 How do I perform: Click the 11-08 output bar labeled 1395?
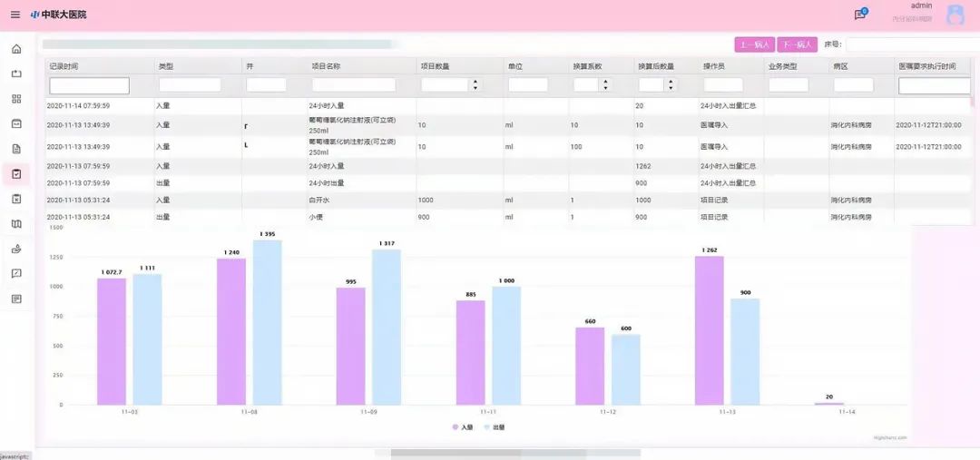click(x=267, y=322)
